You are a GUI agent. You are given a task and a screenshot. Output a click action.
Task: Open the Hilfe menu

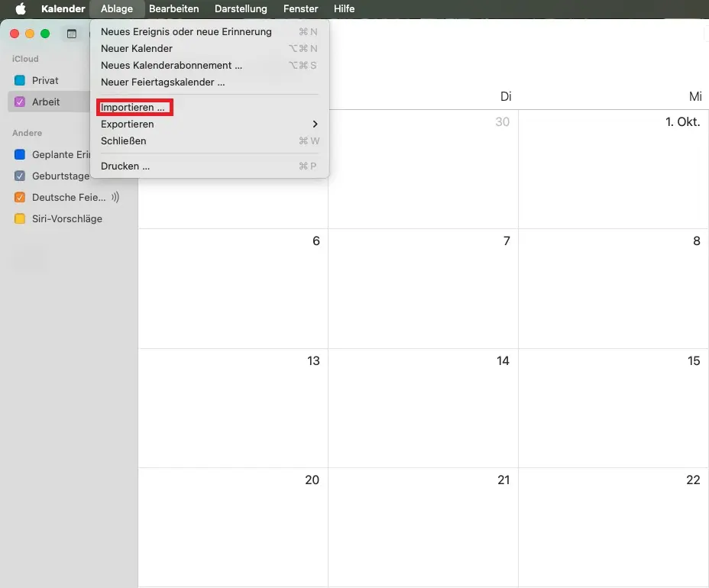[344, 8]
